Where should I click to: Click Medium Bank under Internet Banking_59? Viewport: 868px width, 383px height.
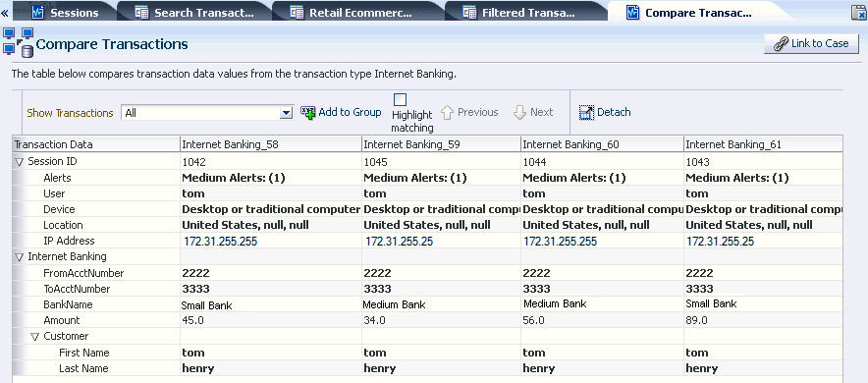click(394, 304)
